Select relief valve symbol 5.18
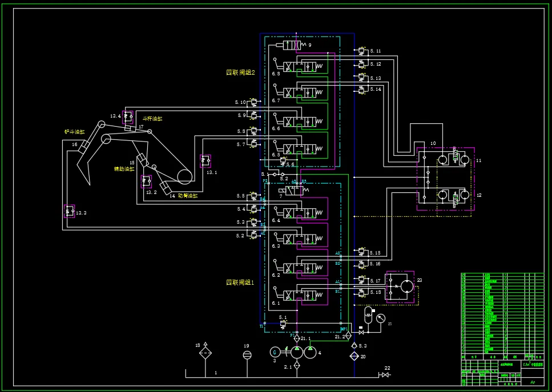 coord(361,292)
